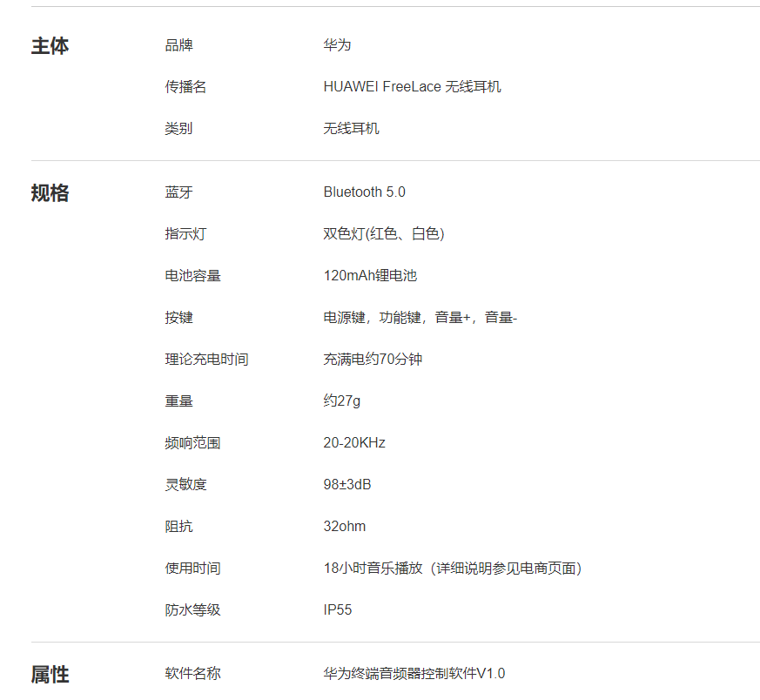Select the Bluetooth 5.0 value

364,192
